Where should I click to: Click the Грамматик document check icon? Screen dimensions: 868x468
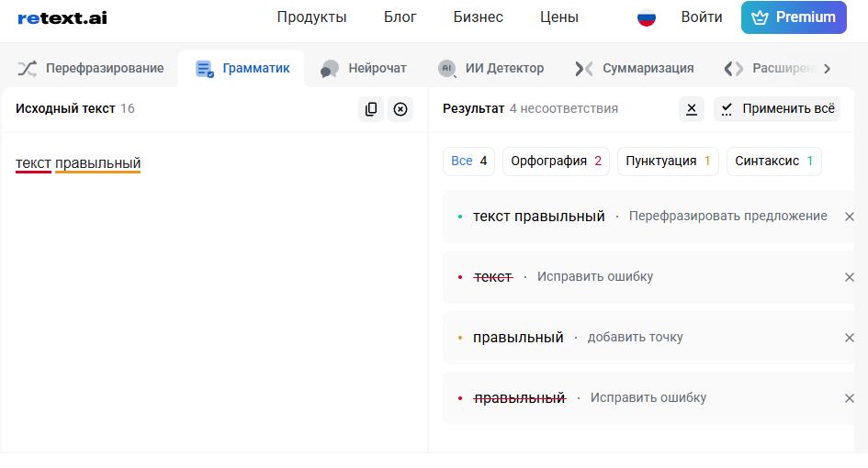pyautogui.click(x=204, y=69)
